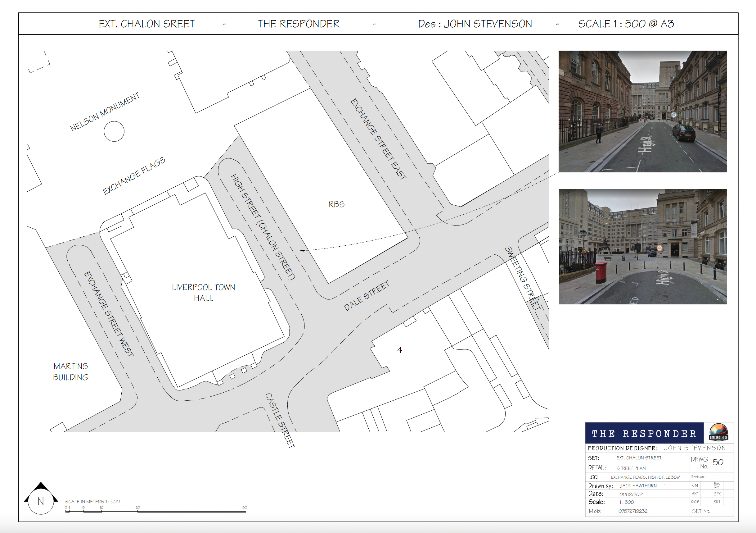Click the 'STREET PLAN' detail value
756x533 pixels.
[631, 468]
